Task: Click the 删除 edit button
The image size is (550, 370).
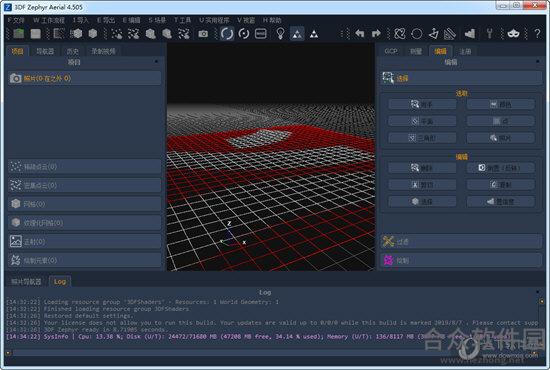Action: [422, 168]
